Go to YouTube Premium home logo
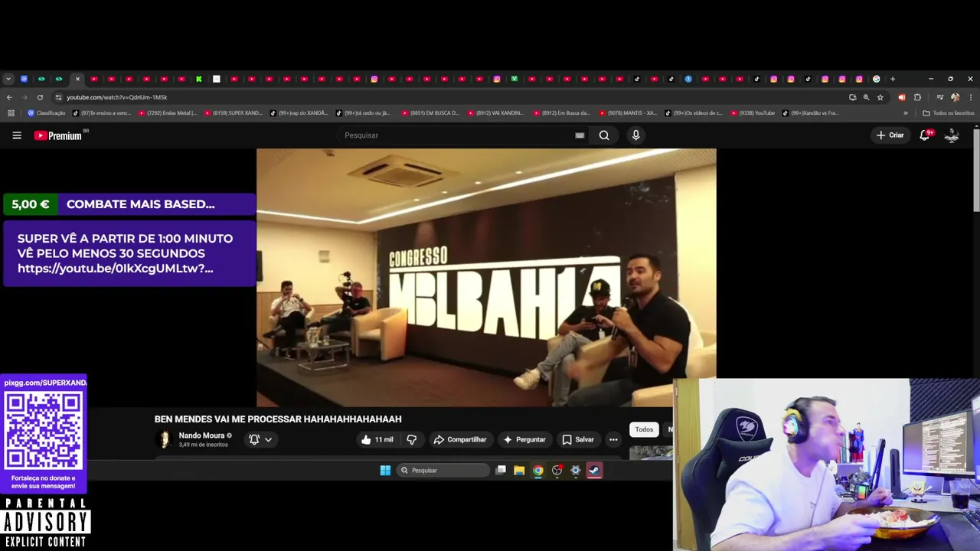 point(58,135)
